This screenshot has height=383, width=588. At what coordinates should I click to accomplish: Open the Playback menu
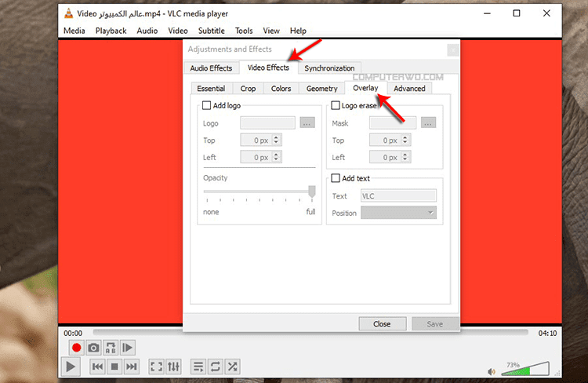pyautogui.click(x=111, y=31)
